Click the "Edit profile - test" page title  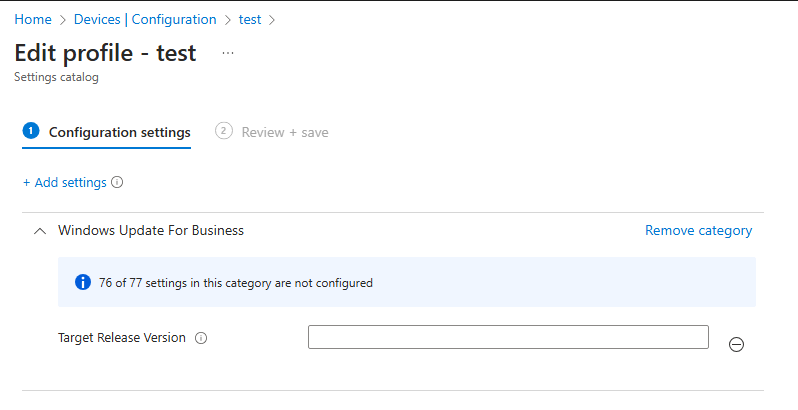(105, 52)
